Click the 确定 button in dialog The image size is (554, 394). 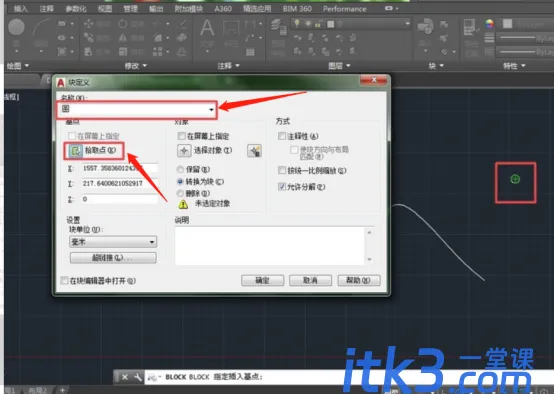[x=263, y=281]
